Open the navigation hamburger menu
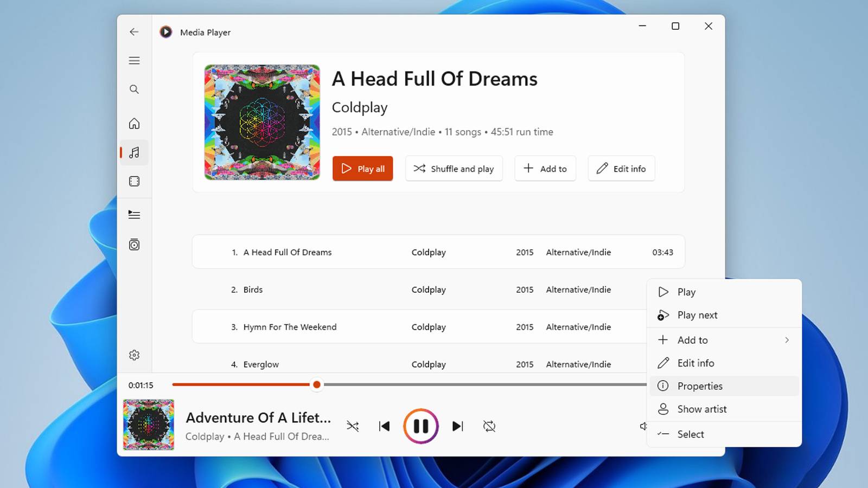The height and width of the screenshot is (488, 868). pyautogui.click(x=134, y=61)
